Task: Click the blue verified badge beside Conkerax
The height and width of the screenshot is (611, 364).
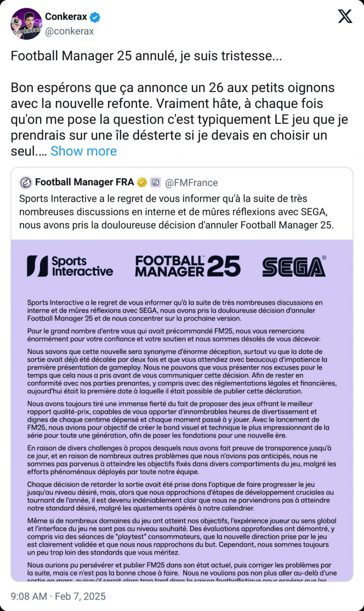Action: coord(95,17)
